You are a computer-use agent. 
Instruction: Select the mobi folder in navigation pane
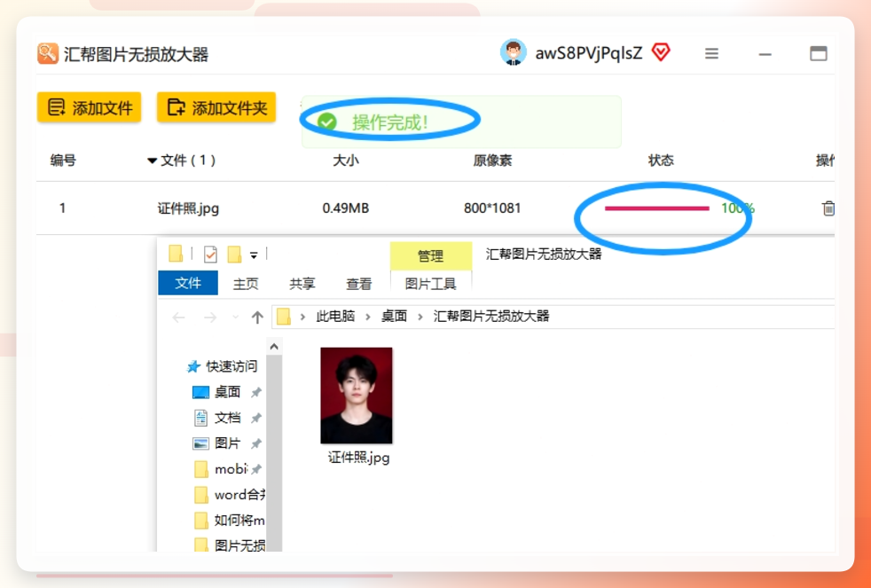click(231, 469)
